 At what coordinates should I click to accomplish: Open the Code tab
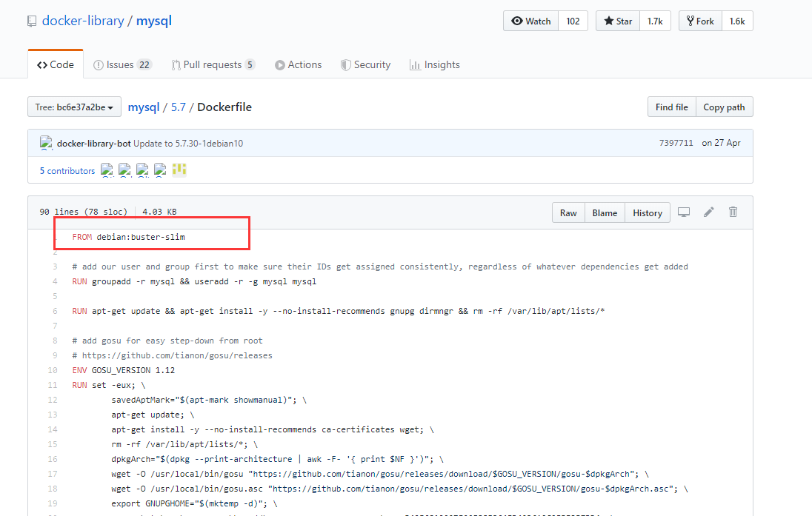pos(56,64)
